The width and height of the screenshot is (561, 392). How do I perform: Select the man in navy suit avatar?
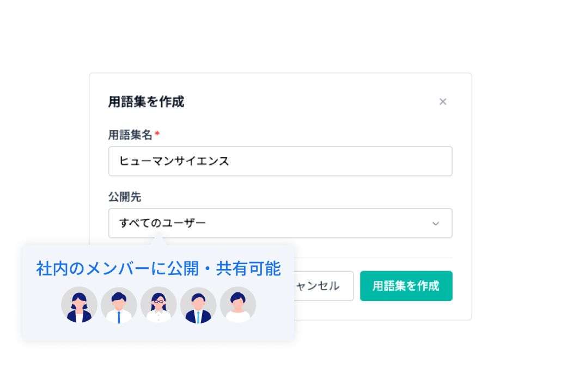click(x=198, y=305)
